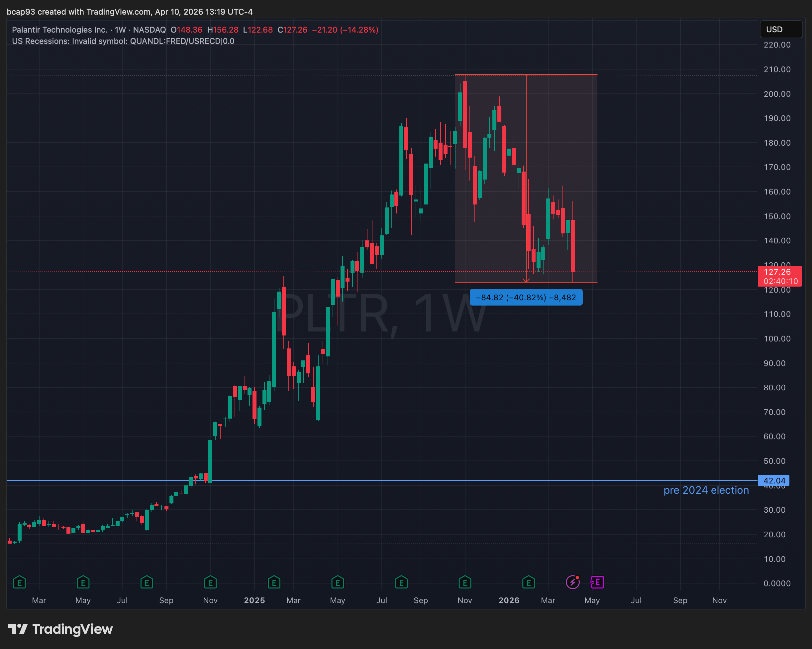Click the May 2024 earnings marker icon
Screen dimensions: 812x649
click(x=83, y=582)
